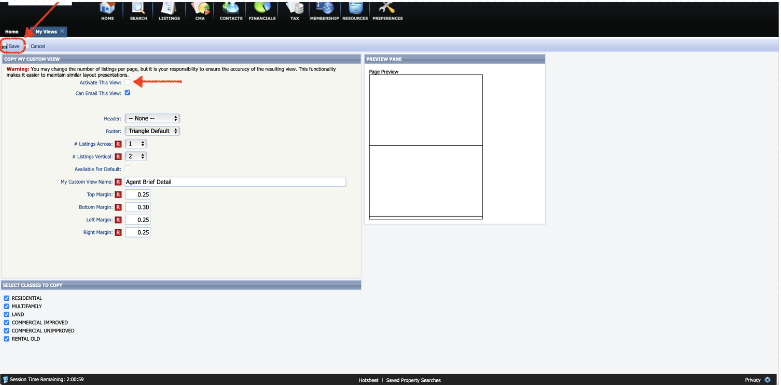Open the Contacts icon

click(231, 7)
